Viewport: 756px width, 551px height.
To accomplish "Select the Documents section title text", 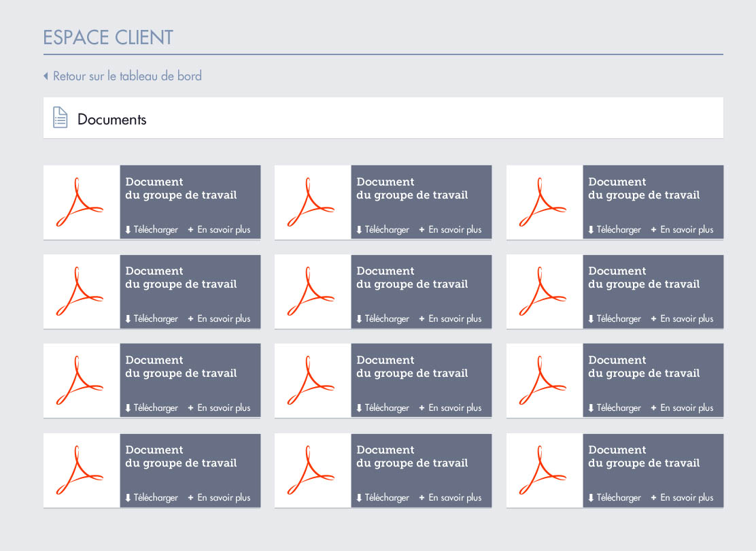I will click(x=112, y=119).
